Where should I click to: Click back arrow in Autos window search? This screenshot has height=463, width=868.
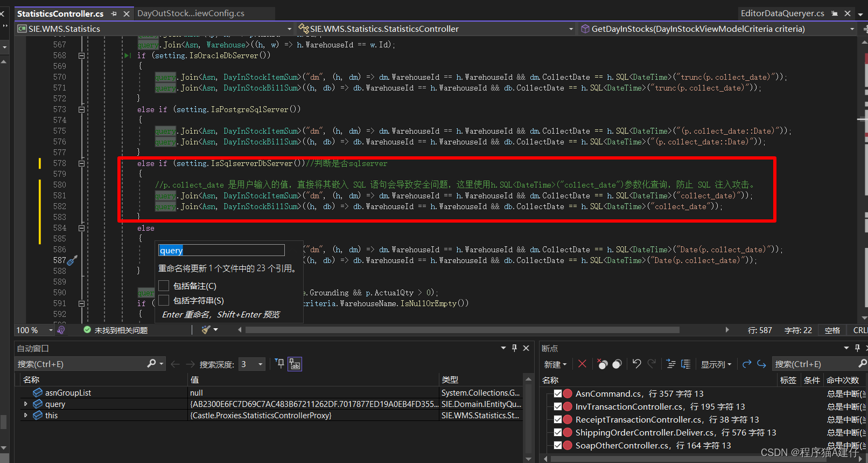(175, 364)
